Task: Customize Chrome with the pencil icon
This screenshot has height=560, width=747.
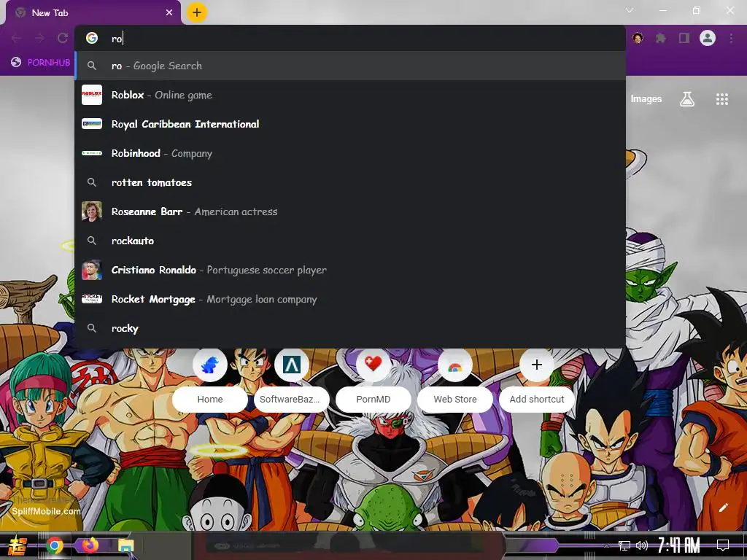Action: [723, 507]
